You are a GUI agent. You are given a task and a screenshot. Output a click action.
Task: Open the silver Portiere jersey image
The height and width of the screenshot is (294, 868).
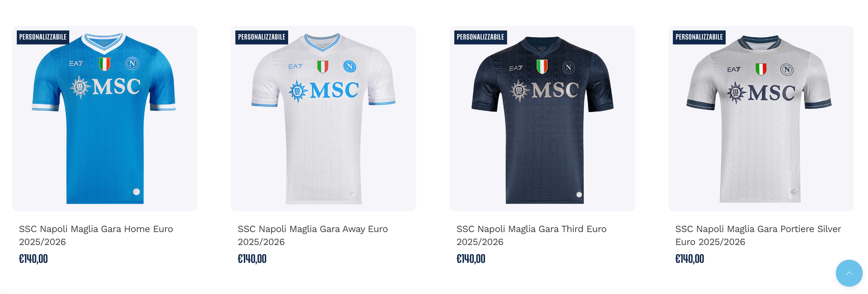click(x=761, y=118)
